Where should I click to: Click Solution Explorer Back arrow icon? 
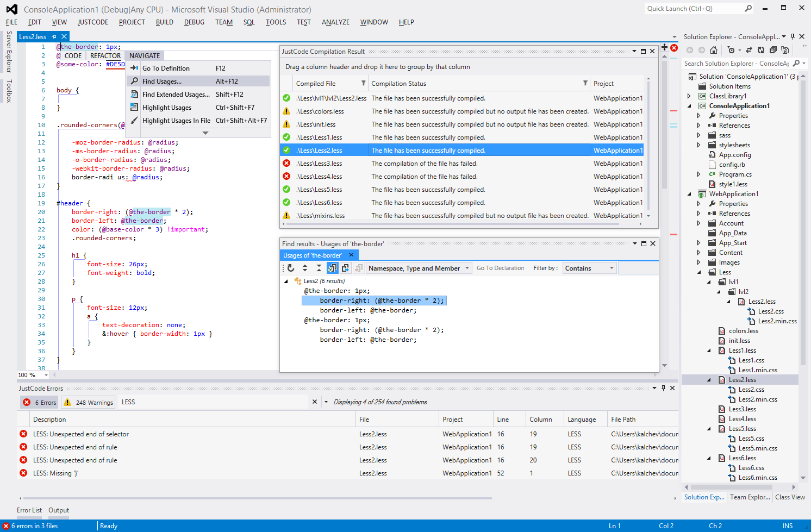690,50
